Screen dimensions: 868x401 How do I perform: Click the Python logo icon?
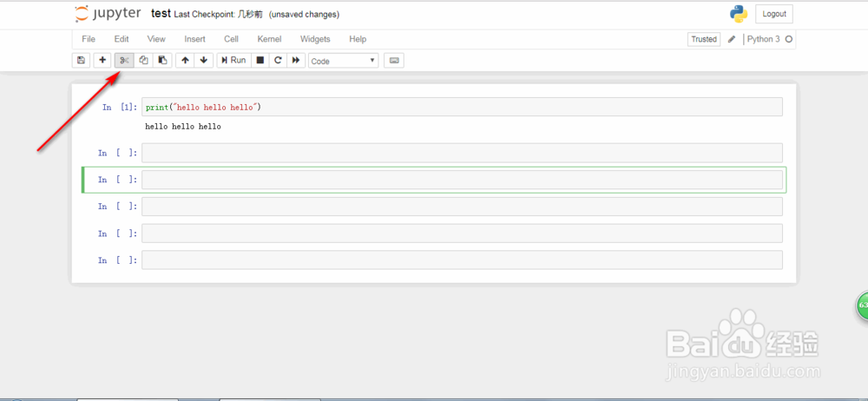[739, 15]
